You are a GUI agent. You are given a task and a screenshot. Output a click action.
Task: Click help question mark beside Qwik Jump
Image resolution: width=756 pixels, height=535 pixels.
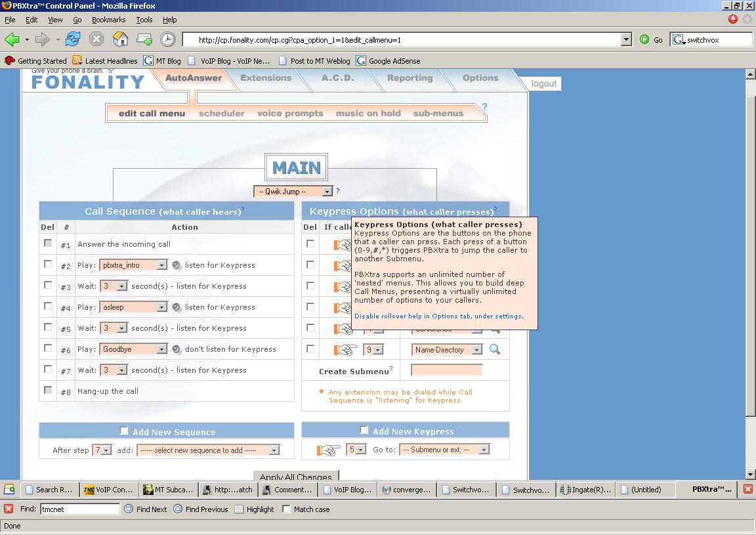coord(338,191)
